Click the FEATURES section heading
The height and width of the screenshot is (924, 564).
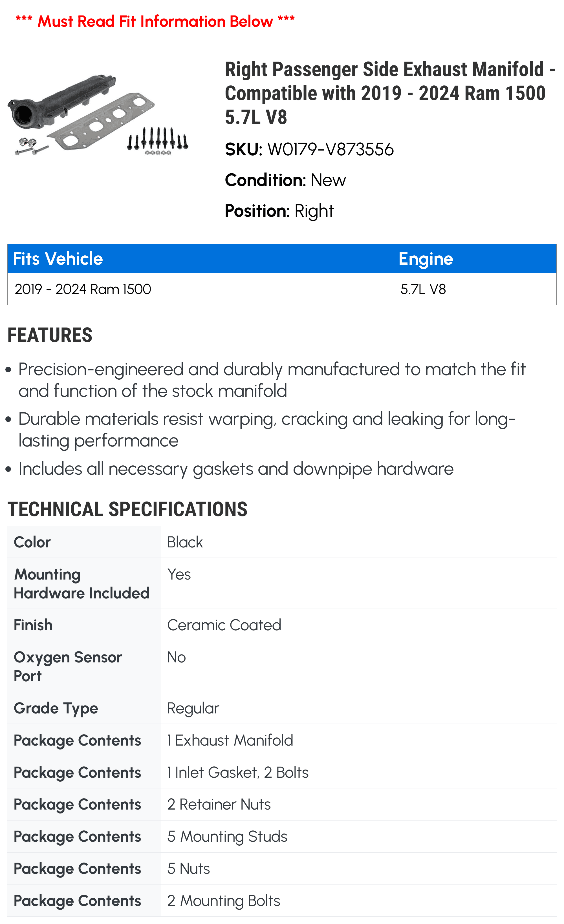(50, 335)
